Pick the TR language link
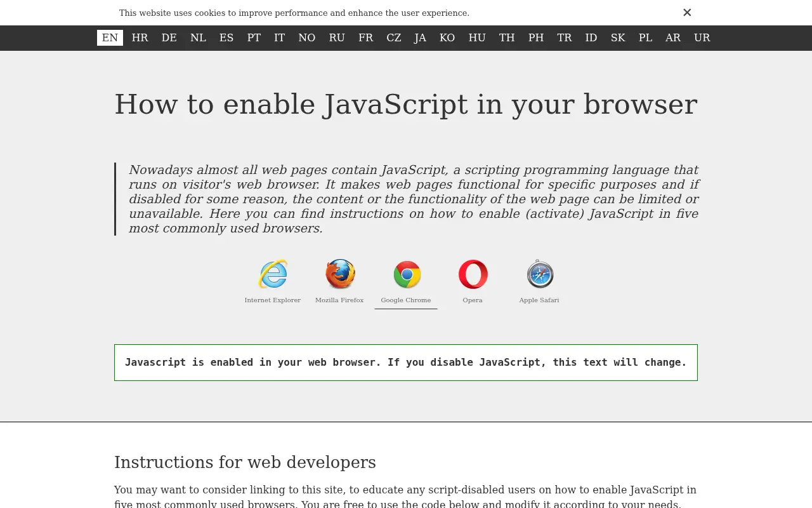The height and width of the screenshot is (508, 812). tap(565, 37)
